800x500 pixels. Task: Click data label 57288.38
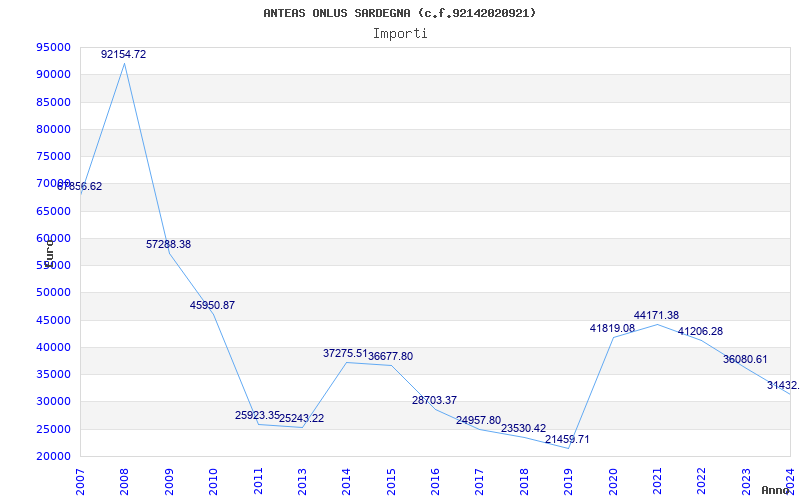pyautogui.click(x=168, y=244)
